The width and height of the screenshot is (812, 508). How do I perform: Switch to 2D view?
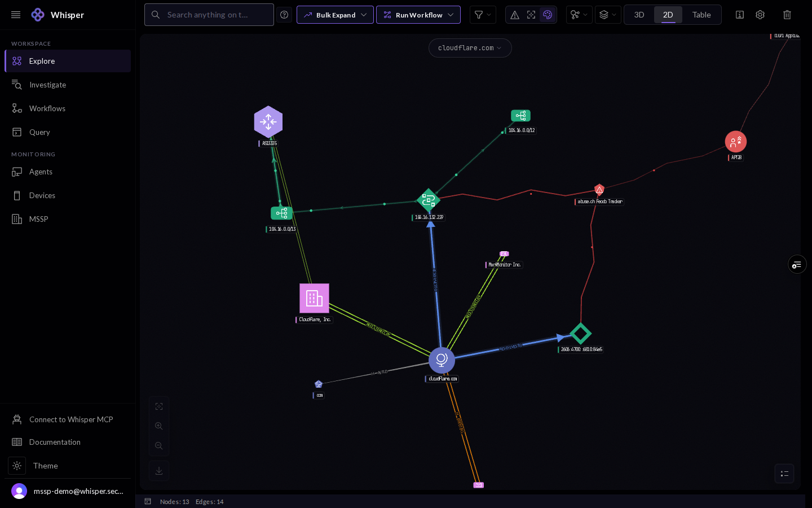point(668,15)
